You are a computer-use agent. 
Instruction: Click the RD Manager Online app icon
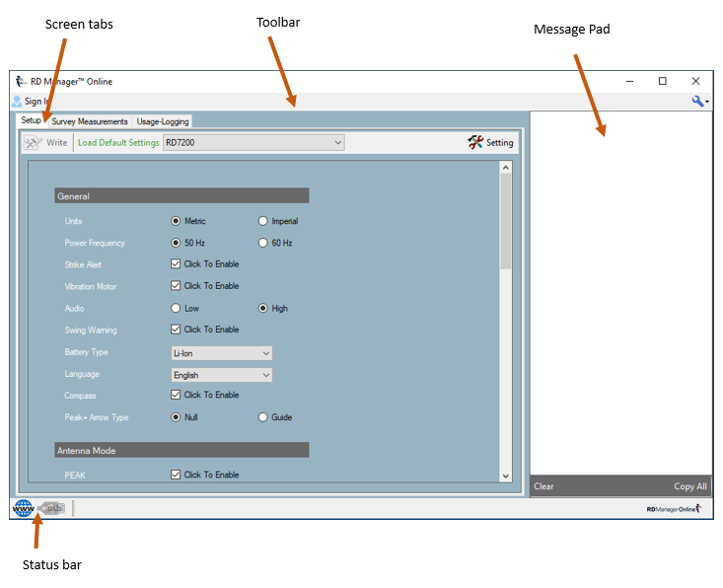point(21,81)
